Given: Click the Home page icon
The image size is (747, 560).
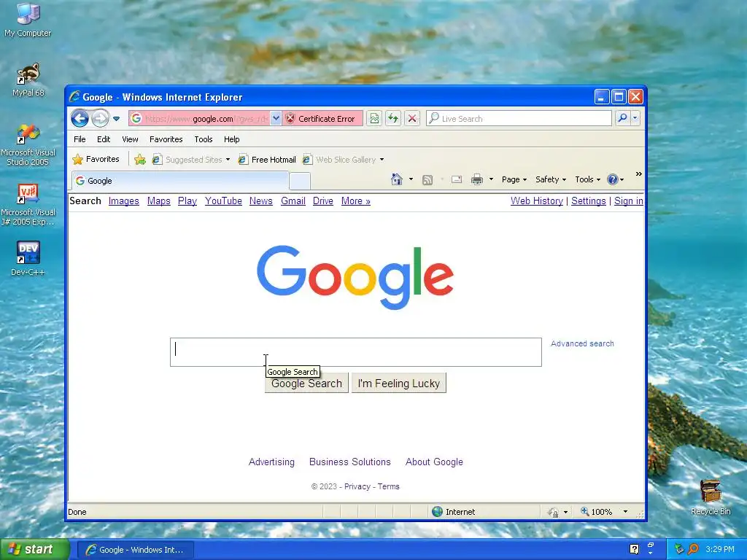Looking at the screenshot, I should tap(396, 179).
